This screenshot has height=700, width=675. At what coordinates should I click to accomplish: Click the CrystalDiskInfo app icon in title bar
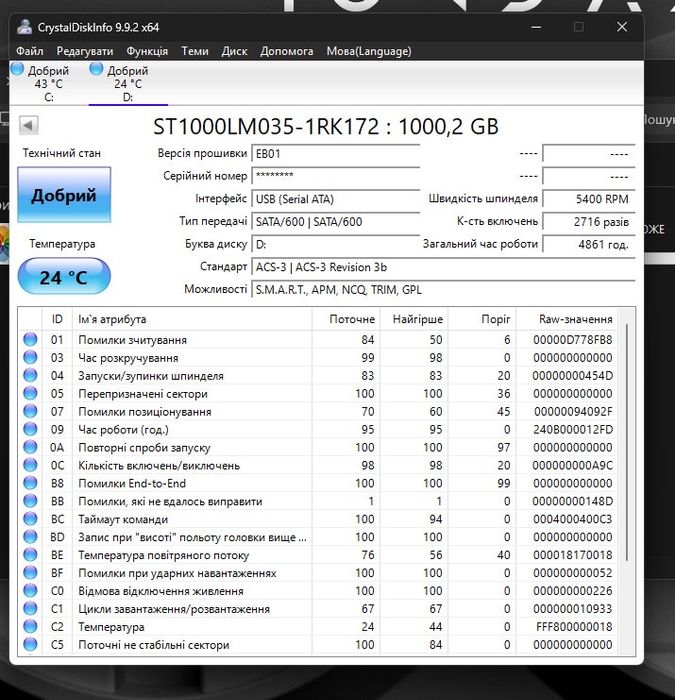[24, 27]
